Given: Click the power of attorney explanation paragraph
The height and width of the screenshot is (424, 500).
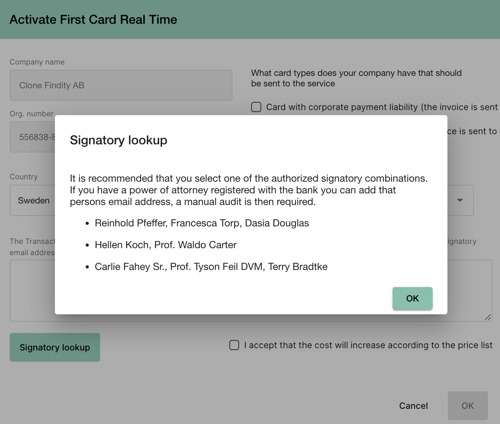Looking at the screenshot, I should [248, 190].
